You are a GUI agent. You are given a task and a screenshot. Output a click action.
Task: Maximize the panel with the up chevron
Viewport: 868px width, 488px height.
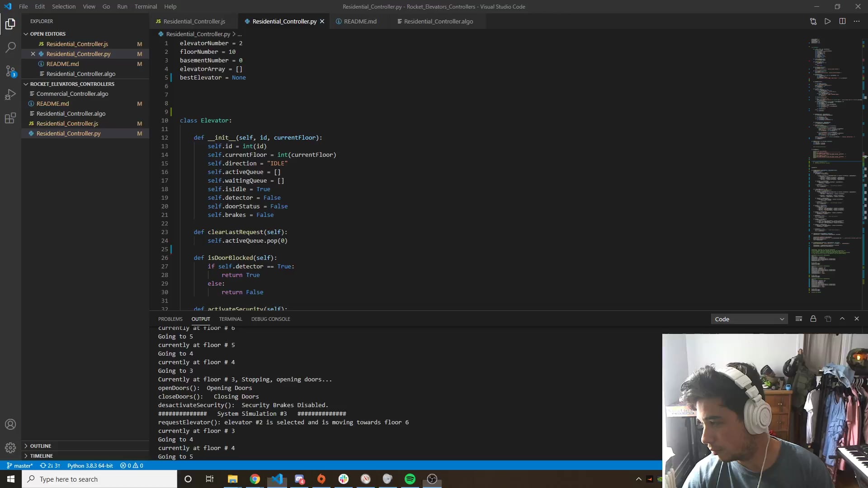[842, 319]
